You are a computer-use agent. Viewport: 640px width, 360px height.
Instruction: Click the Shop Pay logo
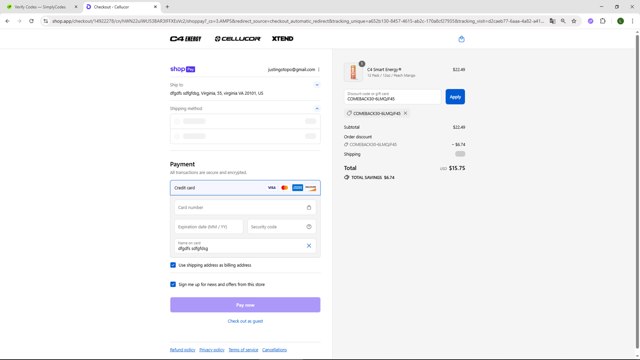[x=182, y=69]
